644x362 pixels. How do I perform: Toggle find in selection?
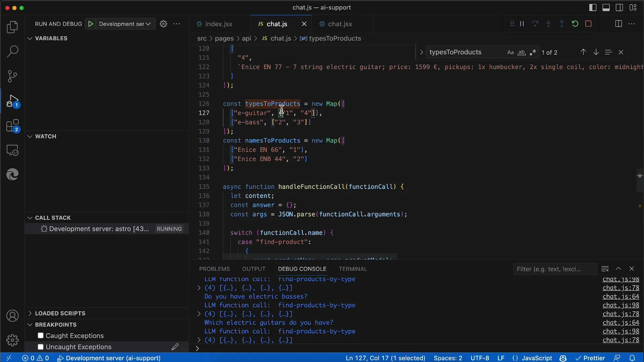(x=608, y=52)
